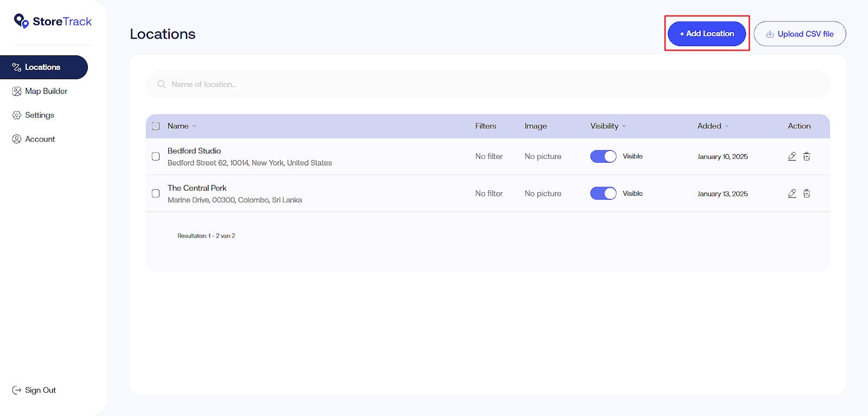Screen dimensions: 868x416
Task: Click the January 10, 2025 date
Action: pos(723,157)
